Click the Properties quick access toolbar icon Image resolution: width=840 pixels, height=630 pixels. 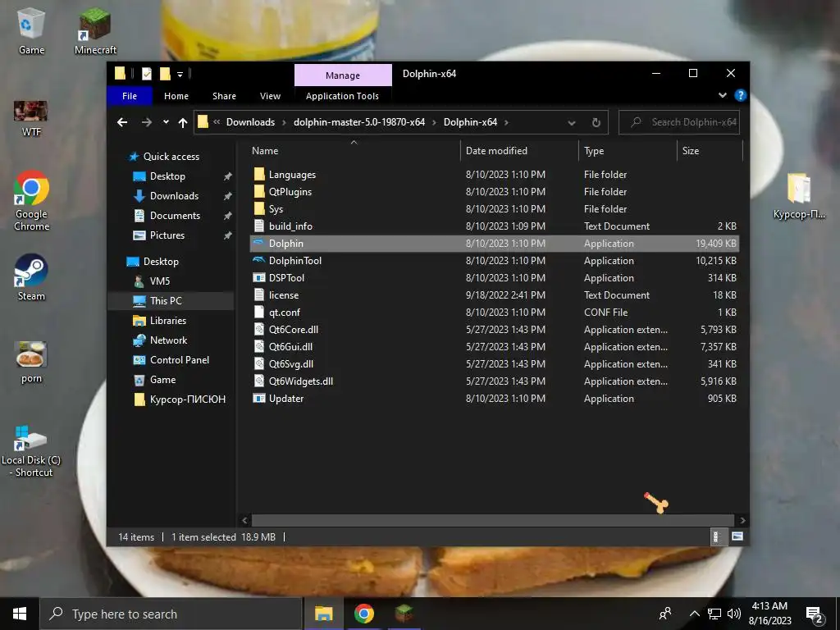click(x=147, y=73)
